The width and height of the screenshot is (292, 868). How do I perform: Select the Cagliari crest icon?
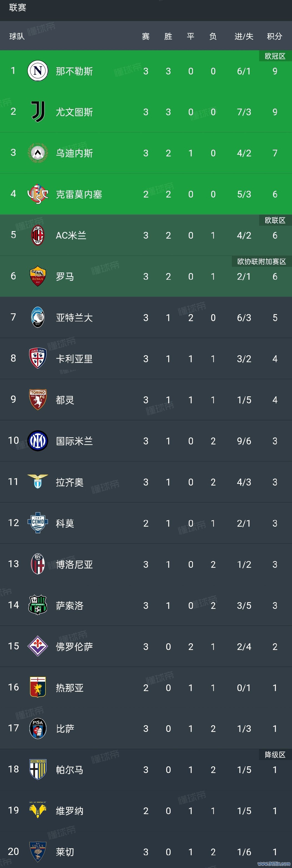(38, 359)
